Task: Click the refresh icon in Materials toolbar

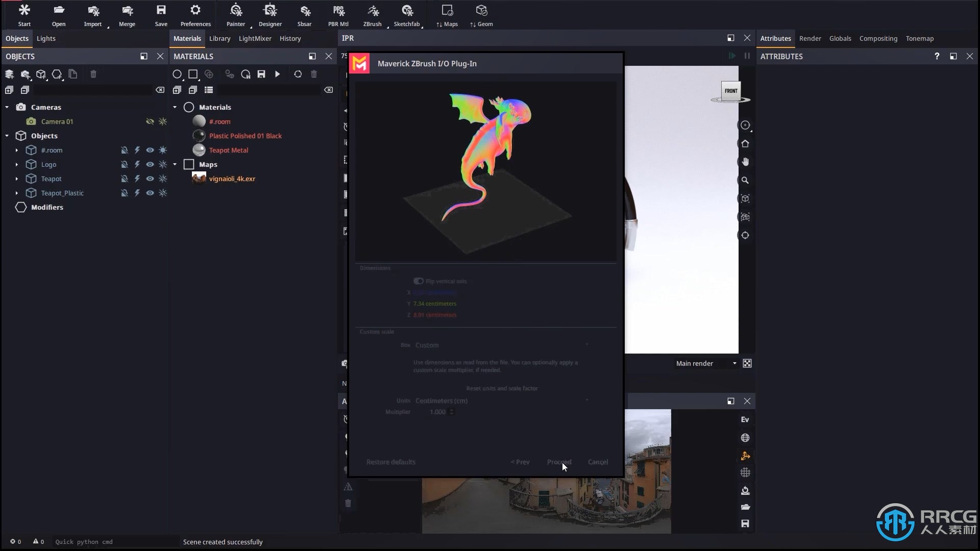Action: coord(298,74)
